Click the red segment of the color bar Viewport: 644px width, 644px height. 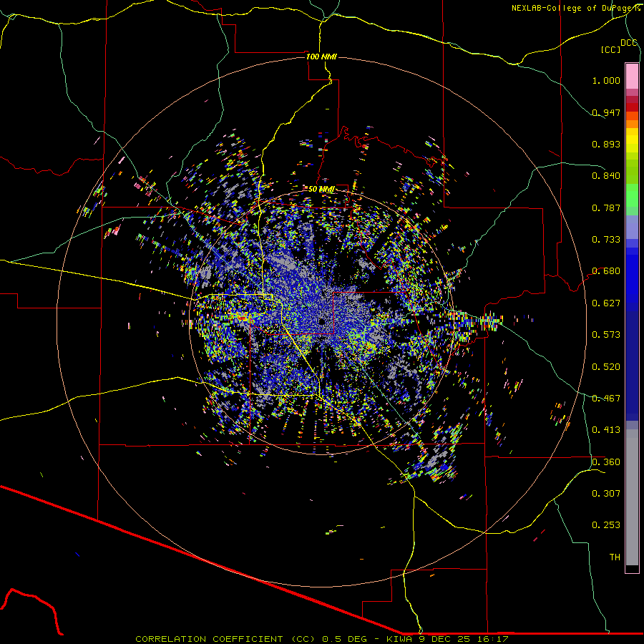(632, 107)
